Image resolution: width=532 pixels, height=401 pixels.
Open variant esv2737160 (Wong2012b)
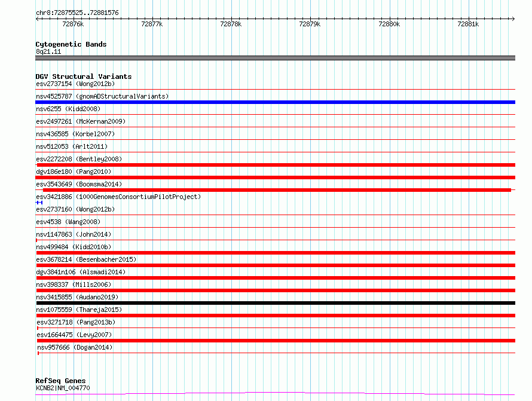[75, 209]
